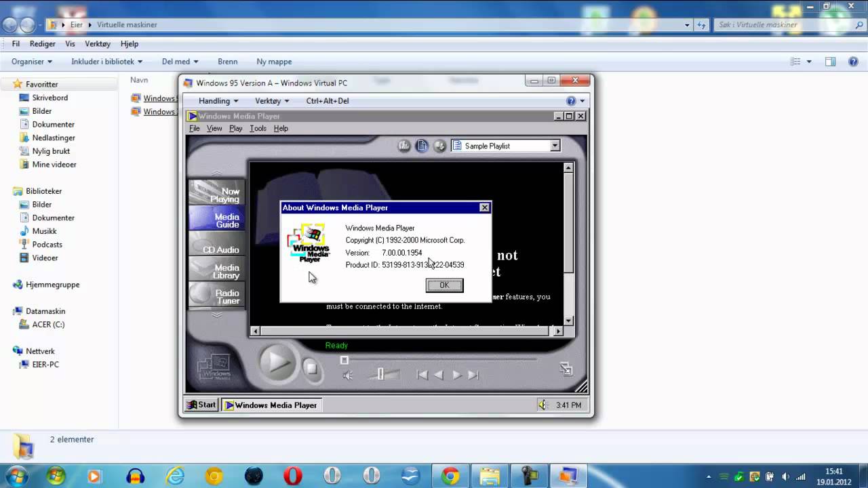This screenshot has height=488, width=868.
Task: Open Media Player Tools menu
Action: point(258,128)
